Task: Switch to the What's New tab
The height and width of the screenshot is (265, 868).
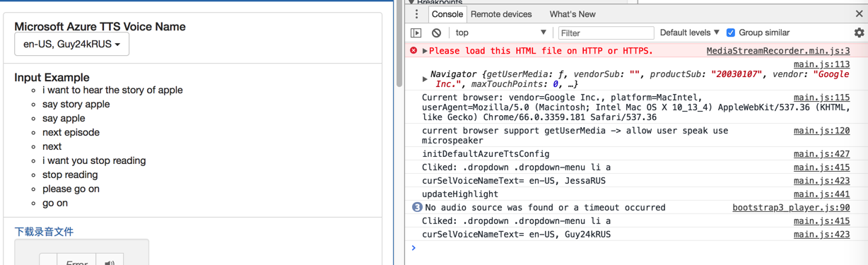Action: pyautogui.click(x=573, y=14)
